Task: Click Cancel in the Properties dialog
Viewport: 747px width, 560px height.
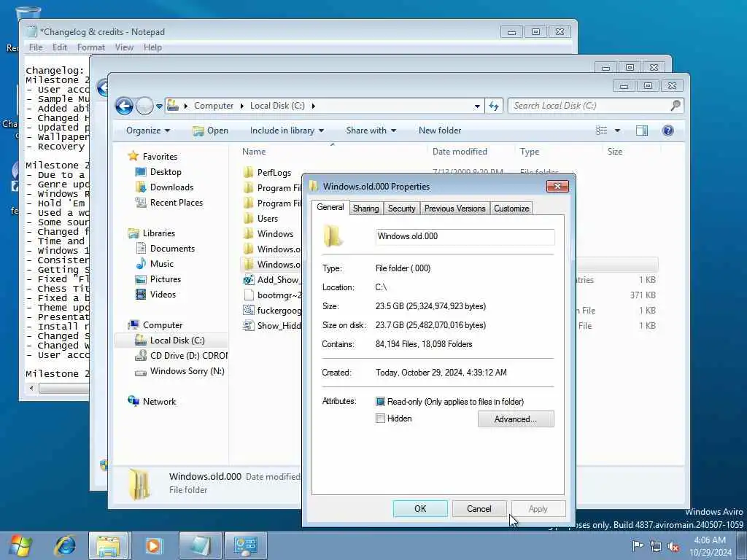Action: [479, 508]
